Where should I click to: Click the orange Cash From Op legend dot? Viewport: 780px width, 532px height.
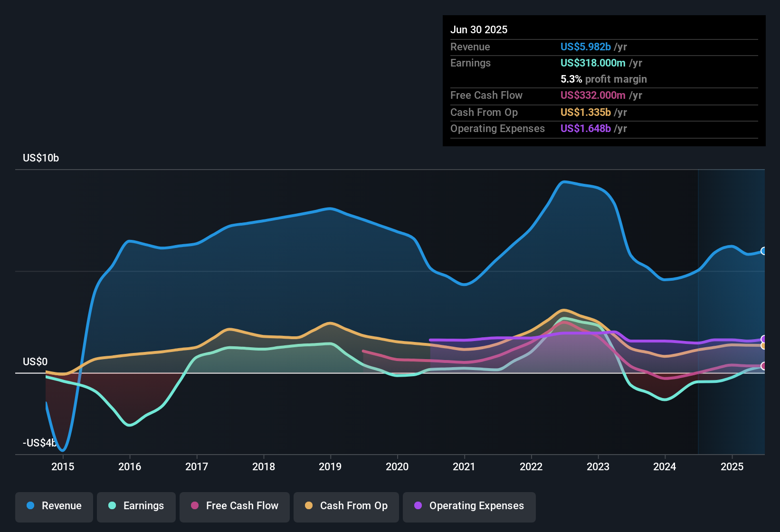pos(309,506)
